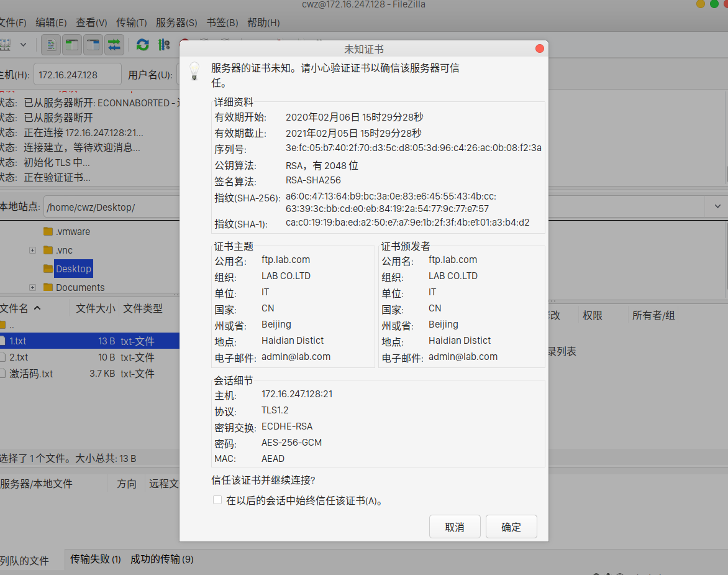Sort remote list by 权限 column
728x575 pixels.
593,315
